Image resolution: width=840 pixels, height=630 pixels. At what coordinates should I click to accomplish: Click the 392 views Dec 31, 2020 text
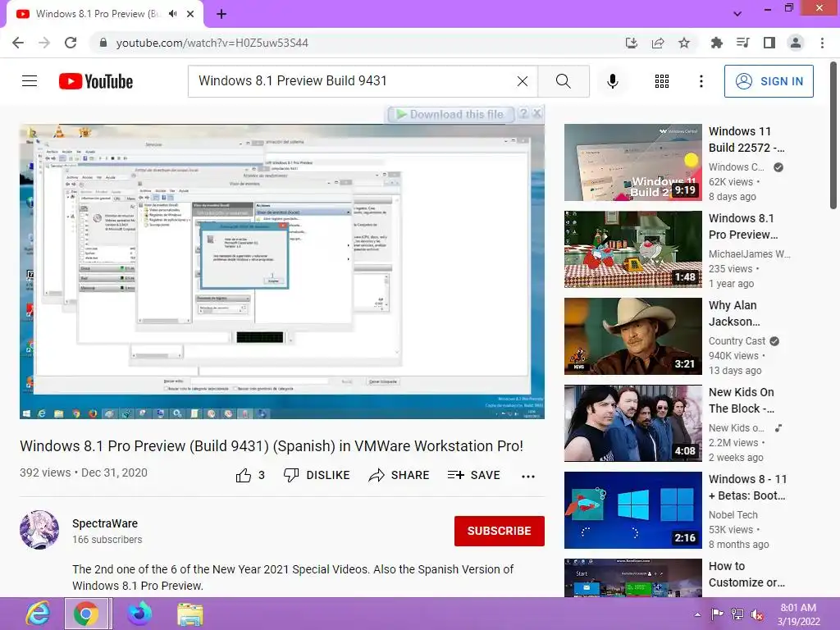[x=84, y=472]
